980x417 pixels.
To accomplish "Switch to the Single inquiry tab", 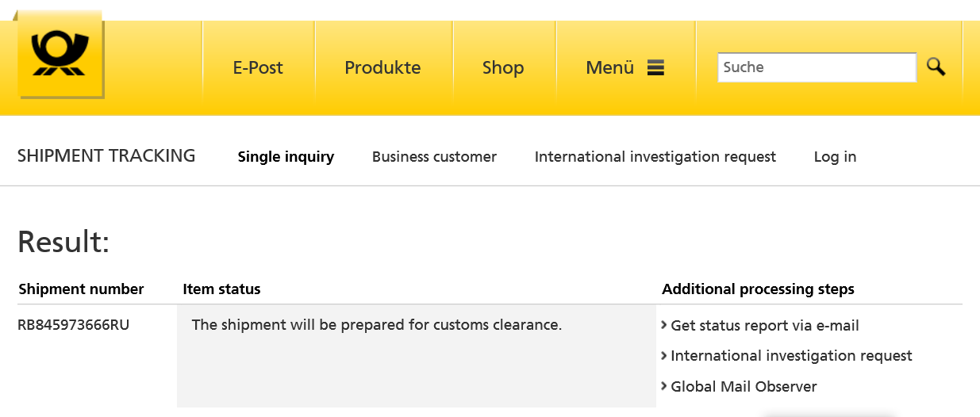I will (x=286, y=157).
